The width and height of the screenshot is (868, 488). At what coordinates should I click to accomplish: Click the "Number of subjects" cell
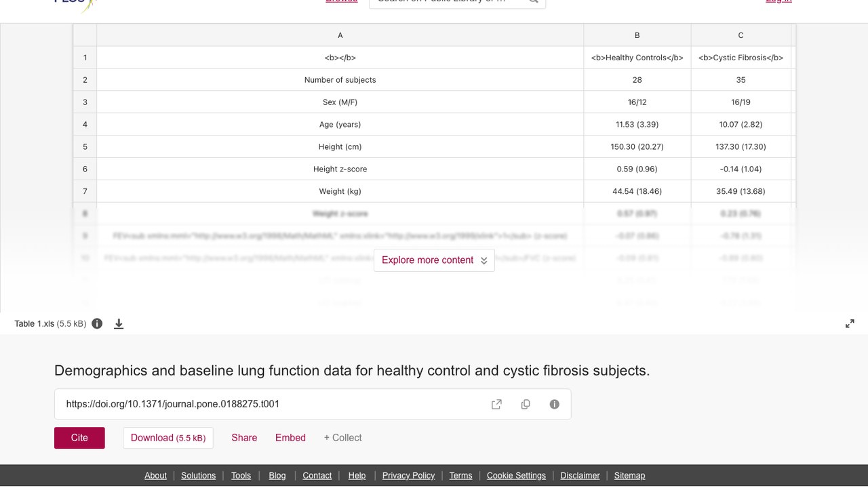pos(340,80)
